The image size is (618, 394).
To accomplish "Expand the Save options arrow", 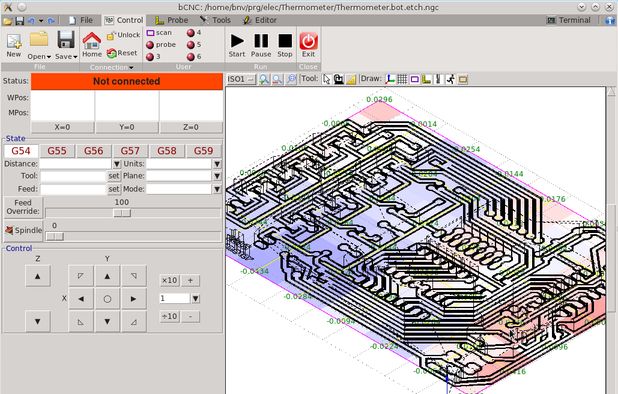I will [75, 57].
